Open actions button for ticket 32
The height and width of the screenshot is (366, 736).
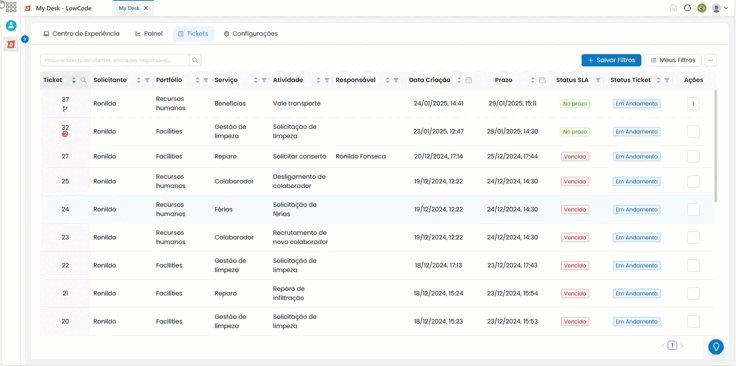point(693,132)
